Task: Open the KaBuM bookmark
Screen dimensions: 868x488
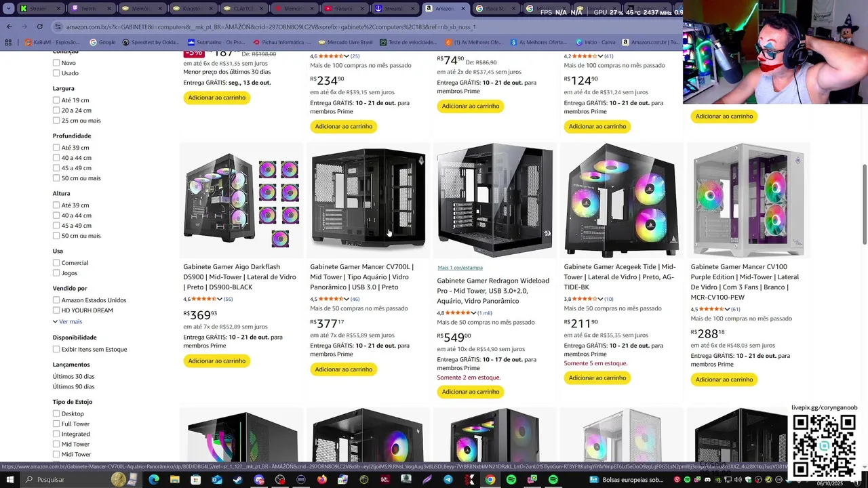Action: coord(52,42)
